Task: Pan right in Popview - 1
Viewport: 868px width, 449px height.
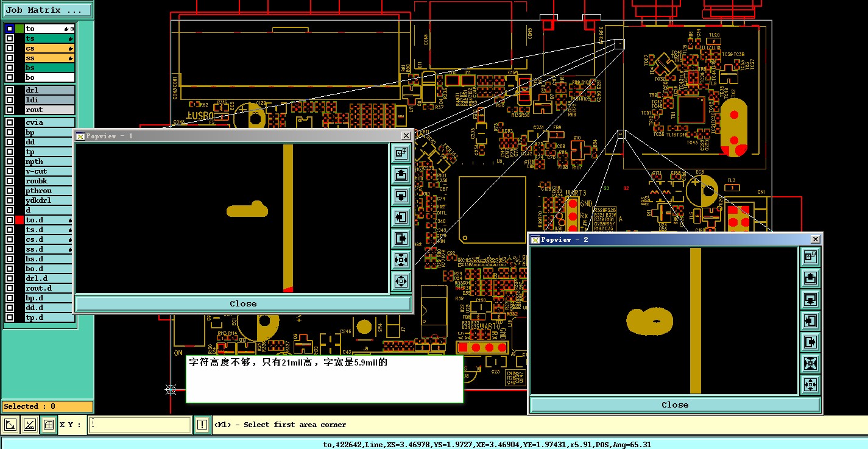Action: tap(401, 238)
